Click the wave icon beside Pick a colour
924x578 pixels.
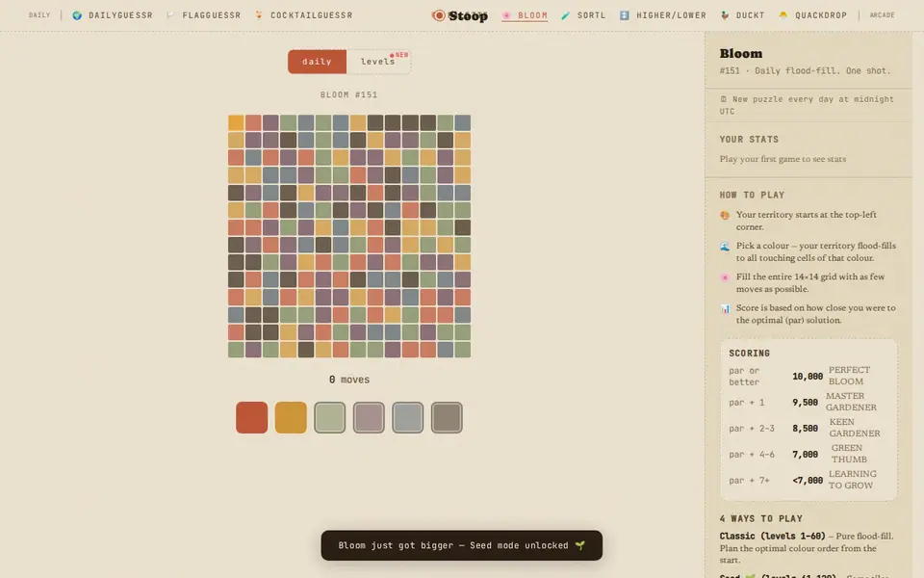(x=725, y=247)
